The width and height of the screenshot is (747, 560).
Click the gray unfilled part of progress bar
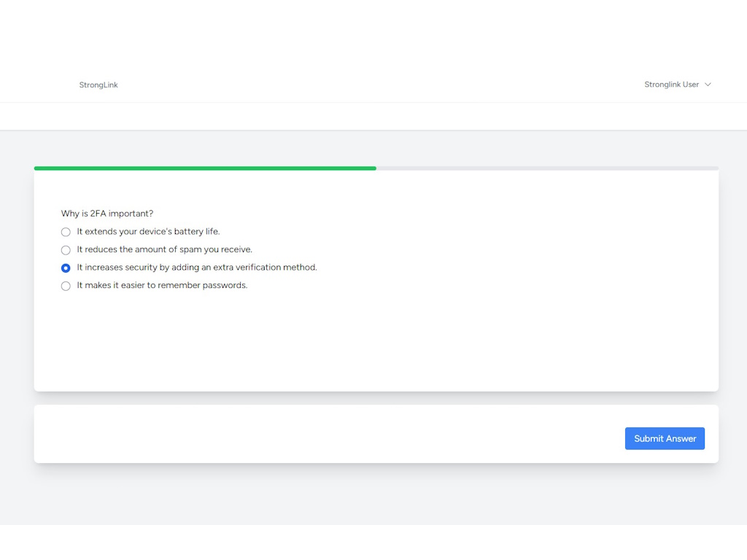pyautogui.click(x=547, y=168)
